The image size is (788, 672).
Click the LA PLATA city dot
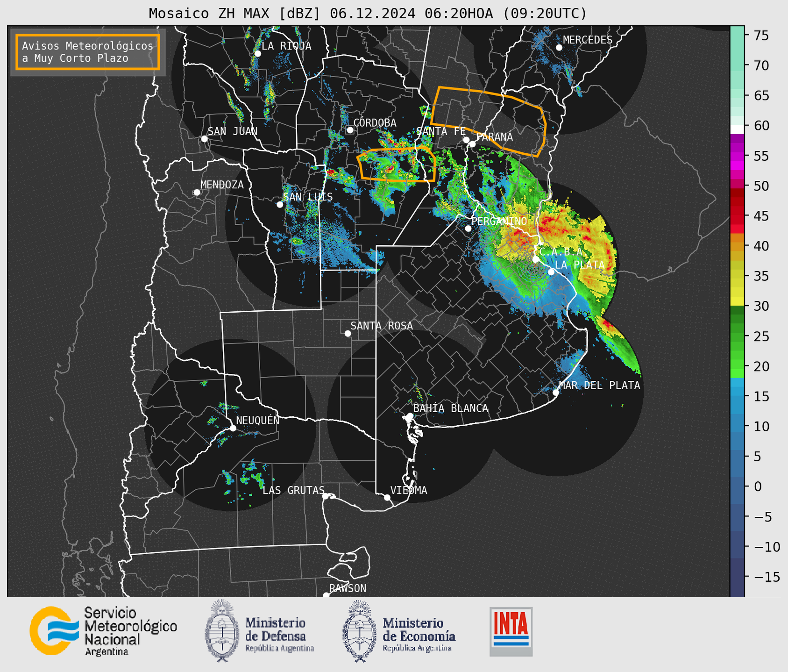(551, 272)
